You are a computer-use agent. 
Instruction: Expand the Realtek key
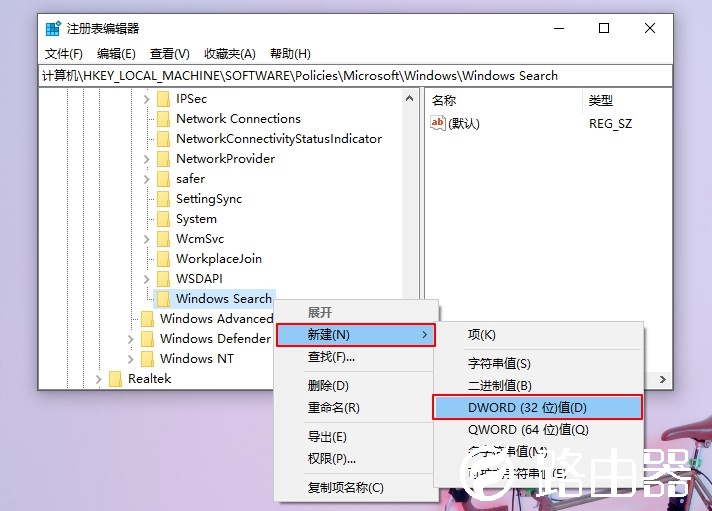pyautogui.click(x=99, y=379)
